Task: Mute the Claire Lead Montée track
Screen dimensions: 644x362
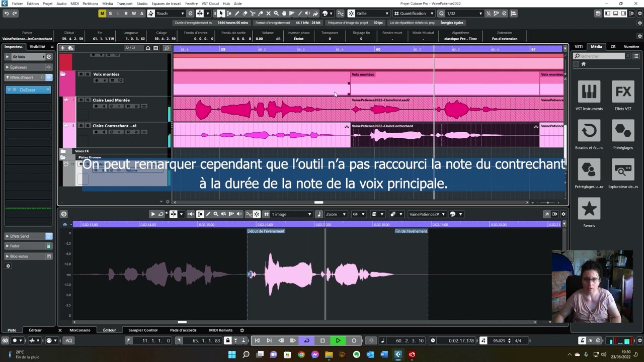Action: (x=80, y=100)
